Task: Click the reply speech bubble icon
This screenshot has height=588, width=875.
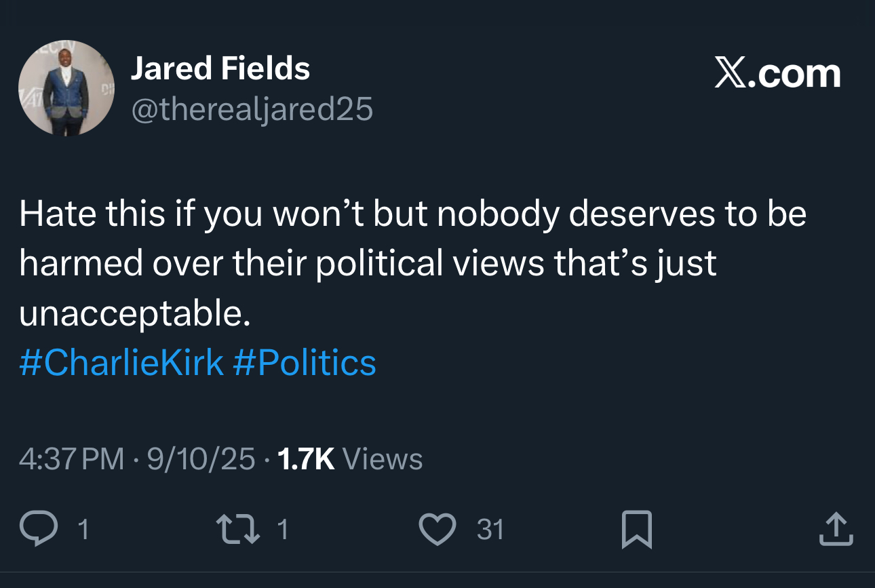Action: tap(39, 529)
